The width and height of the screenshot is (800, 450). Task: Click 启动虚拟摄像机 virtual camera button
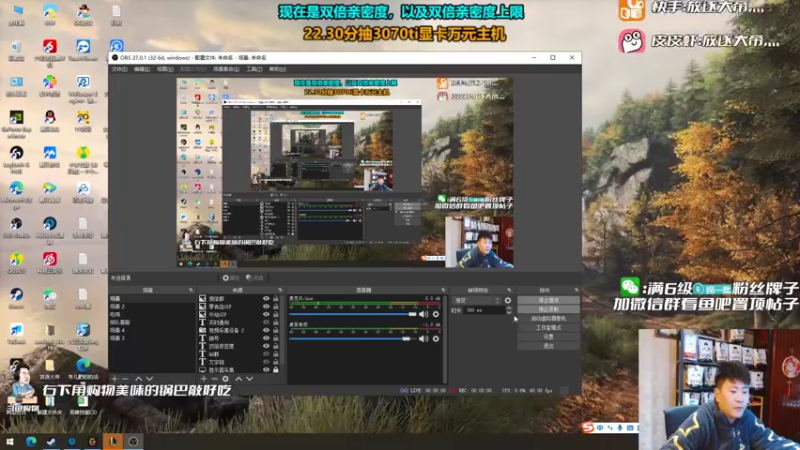coord(548,318)
